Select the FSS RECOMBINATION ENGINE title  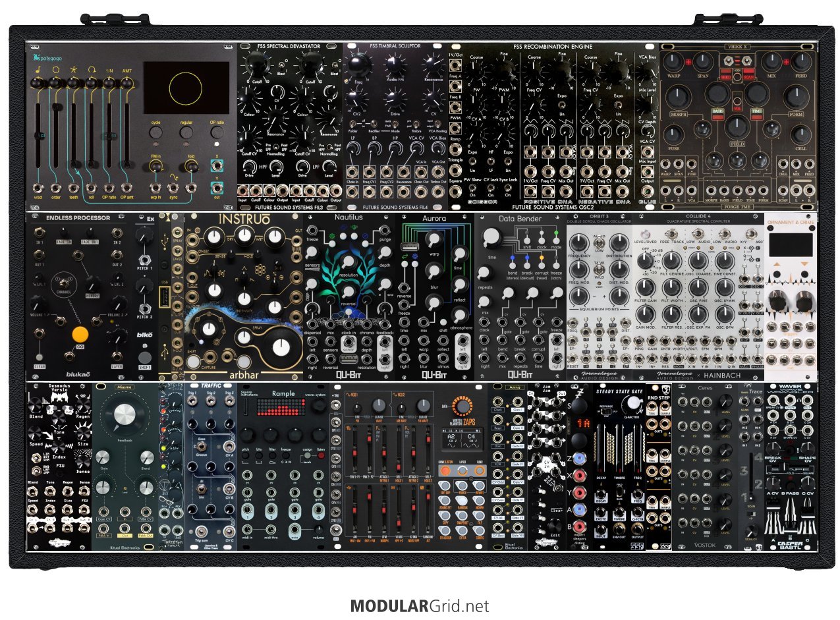pyautogui.click(x=553, y=47)
